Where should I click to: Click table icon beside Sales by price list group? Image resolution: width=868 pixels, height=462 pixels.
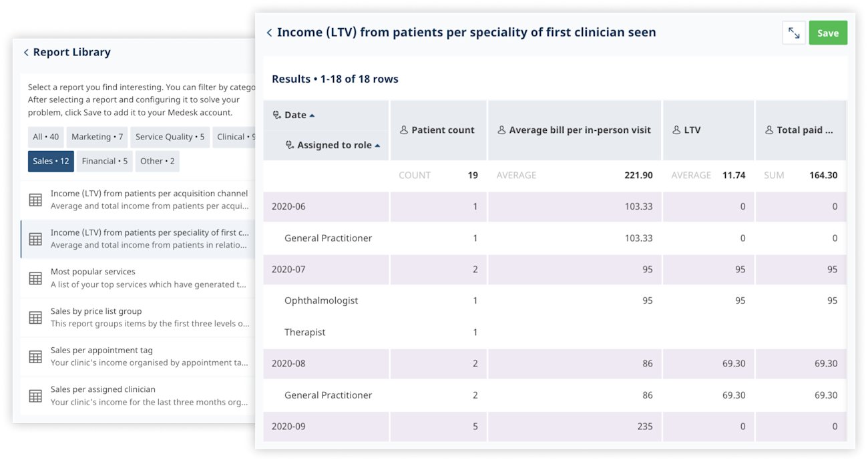point(35,318)
